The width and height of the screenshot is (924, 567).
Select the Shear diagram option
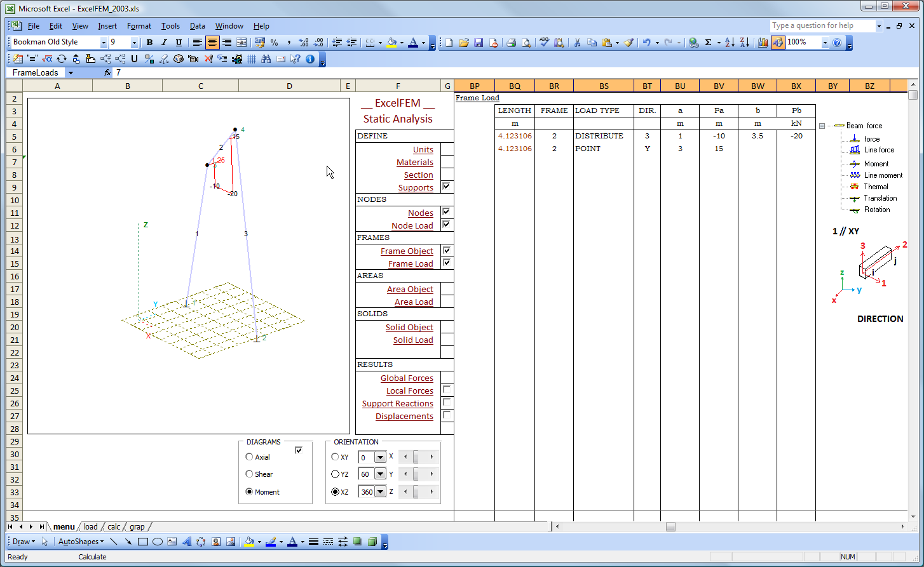249,474
